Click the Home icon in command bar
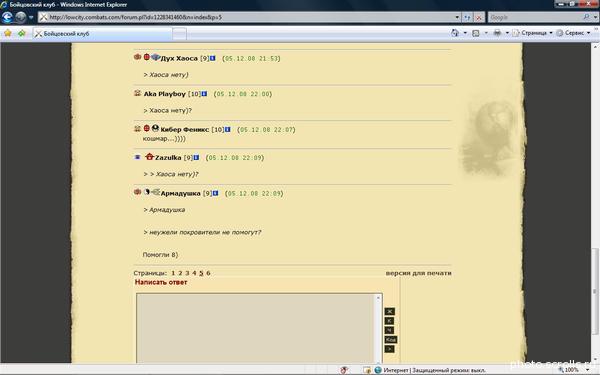The image size is (600, 375). (x=455, y=33)
